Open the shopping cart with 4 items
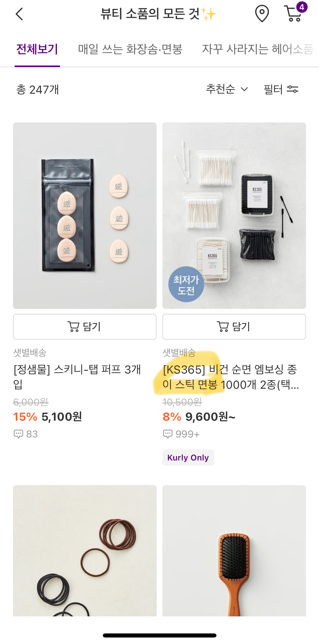 click(x=294, y=13)
